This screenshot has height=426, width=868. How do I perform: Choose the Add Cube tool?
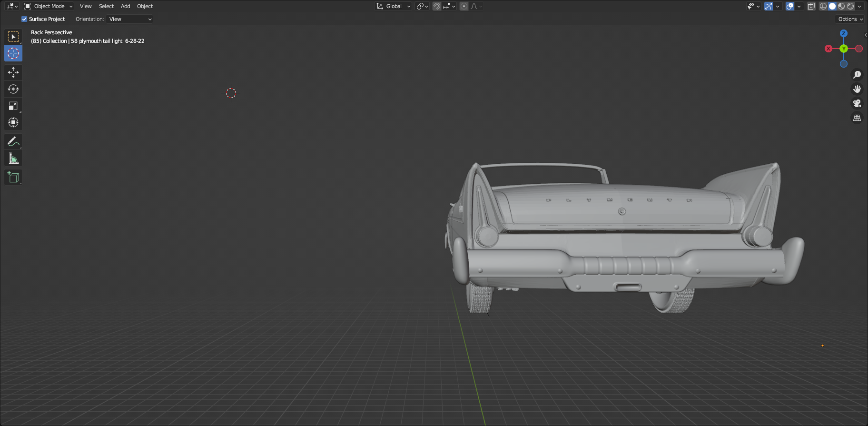[13, 178]
